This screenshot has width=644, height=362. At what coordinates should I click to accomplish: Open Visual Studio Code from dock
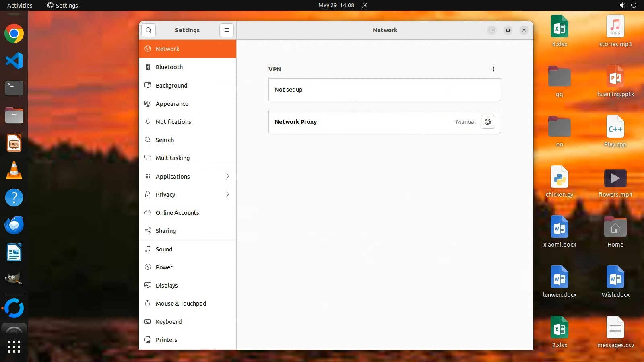tap(14, 61)
